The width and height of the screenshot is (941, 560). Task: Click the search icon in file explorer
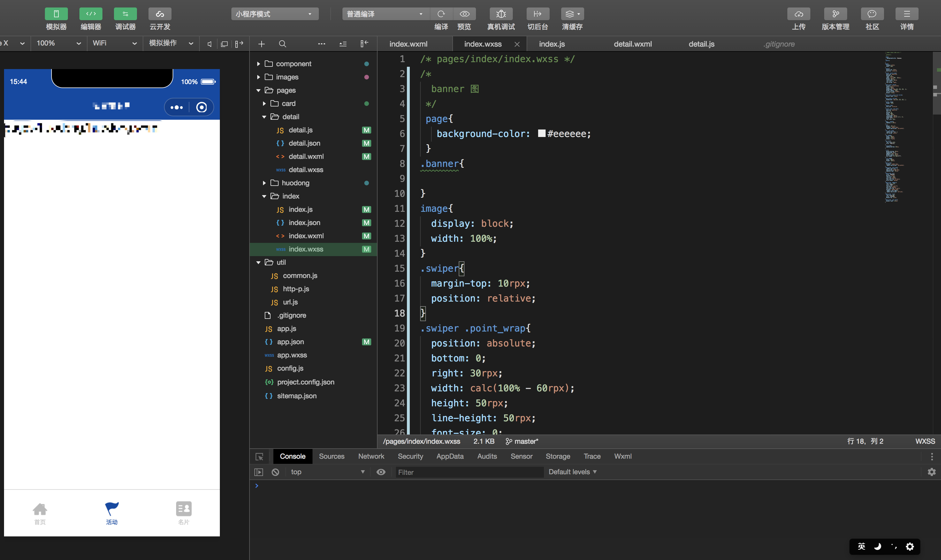click(282, 44)
